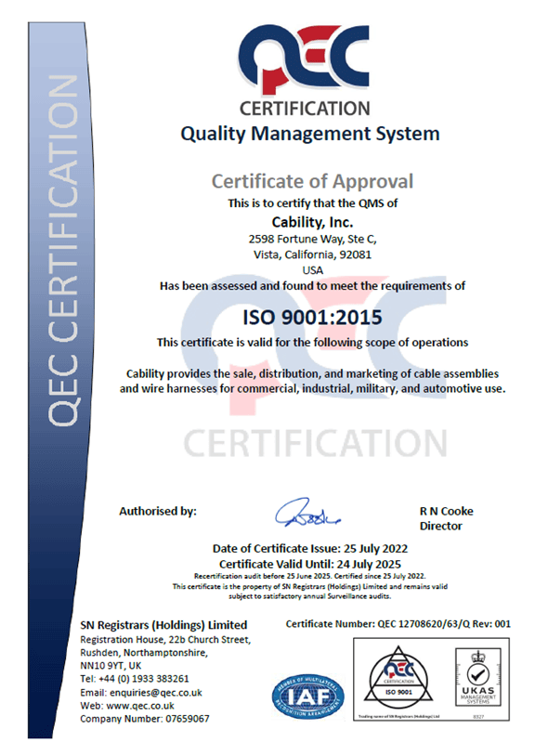Select the Quality Management System heading
The image size is (535, 756).
(310, 134)
